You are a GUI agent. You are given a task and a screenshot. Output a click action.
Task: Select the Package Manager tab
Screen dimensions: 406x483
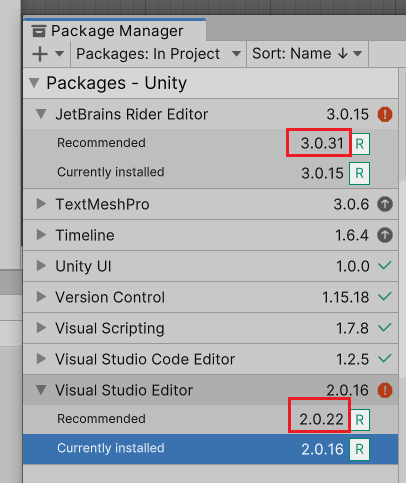115,31
